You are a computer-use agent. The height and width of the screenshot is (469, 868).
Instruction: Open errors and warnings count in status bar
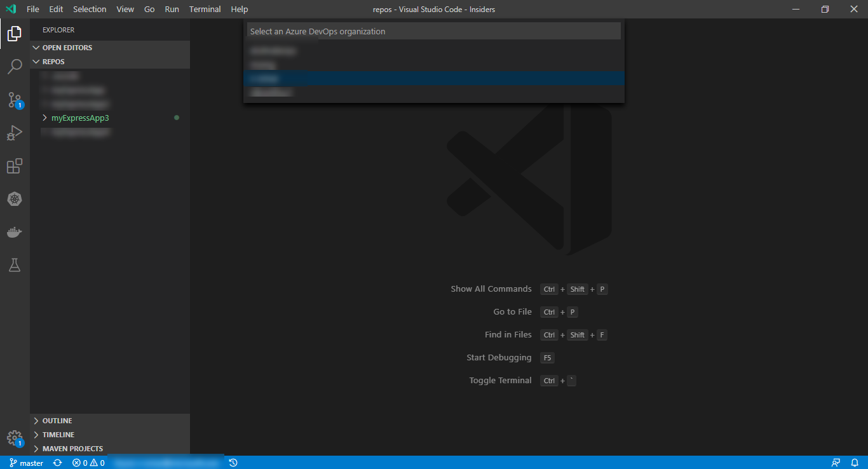[x=88, y=463]
